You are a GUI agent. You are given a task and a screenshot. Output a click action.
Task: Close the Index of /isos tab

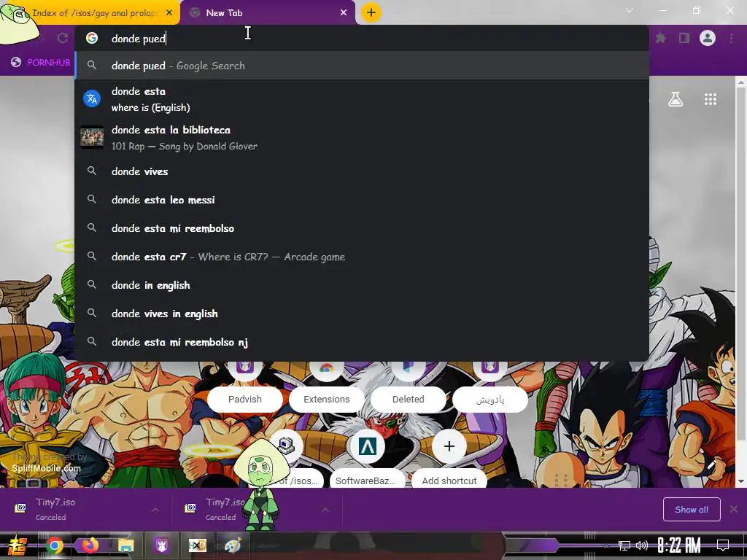pos(169,13)
